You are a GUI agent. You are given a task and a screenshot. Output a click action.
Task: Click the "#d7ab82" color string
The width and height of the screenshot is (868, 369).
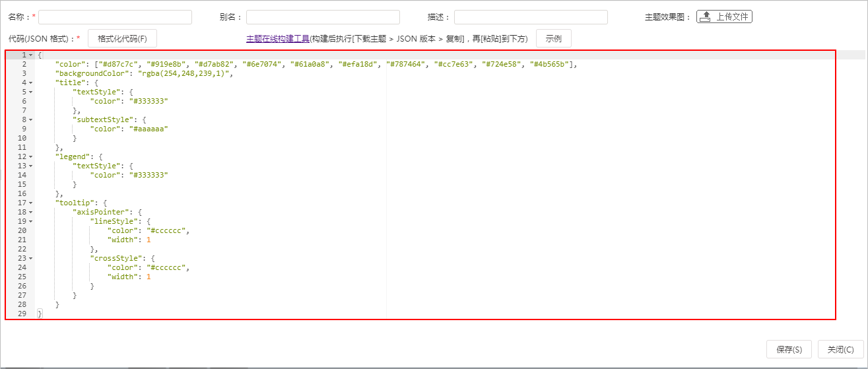(x=215, y=64)
